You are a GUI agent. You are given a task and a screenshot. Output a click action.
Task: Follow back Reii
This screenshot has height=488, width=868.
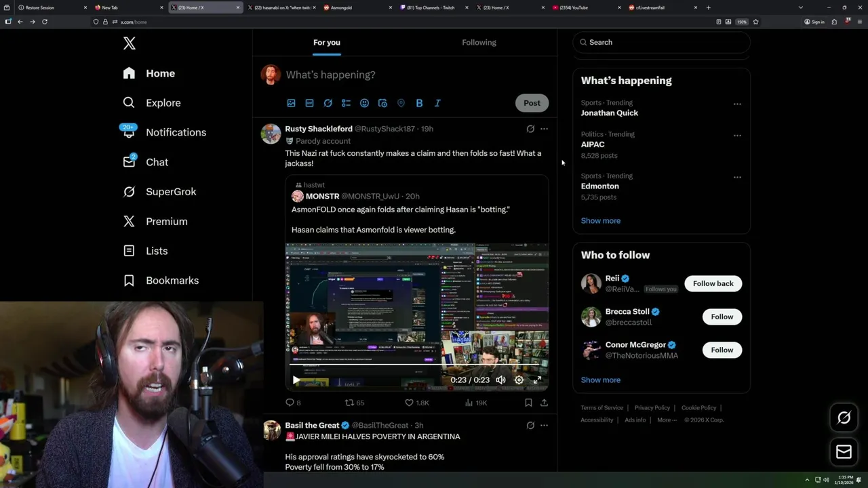point(713,283)
